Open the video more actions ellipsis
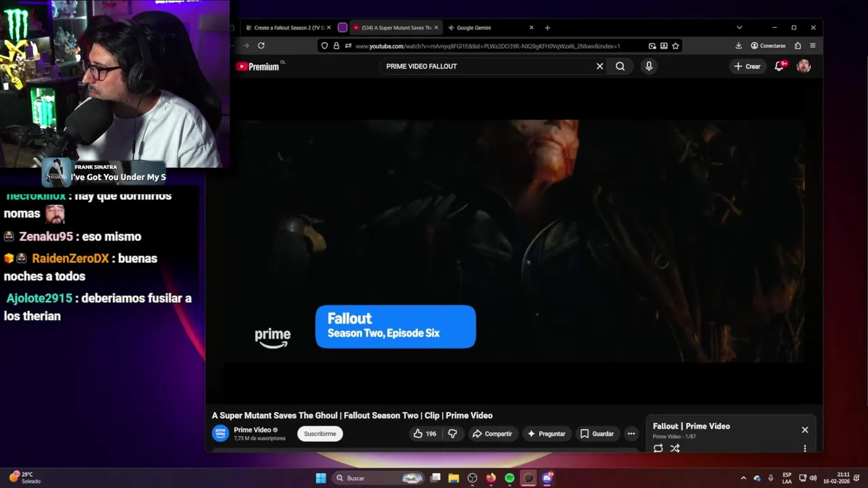The image size is (868, 488). tap(631, 434)
